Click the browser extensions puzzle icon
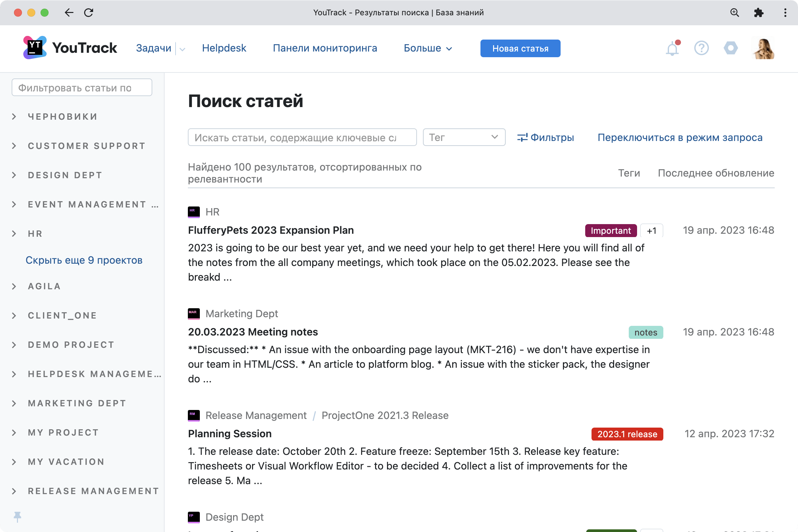The width and height of the screenshot is (798, 532). 759,13
